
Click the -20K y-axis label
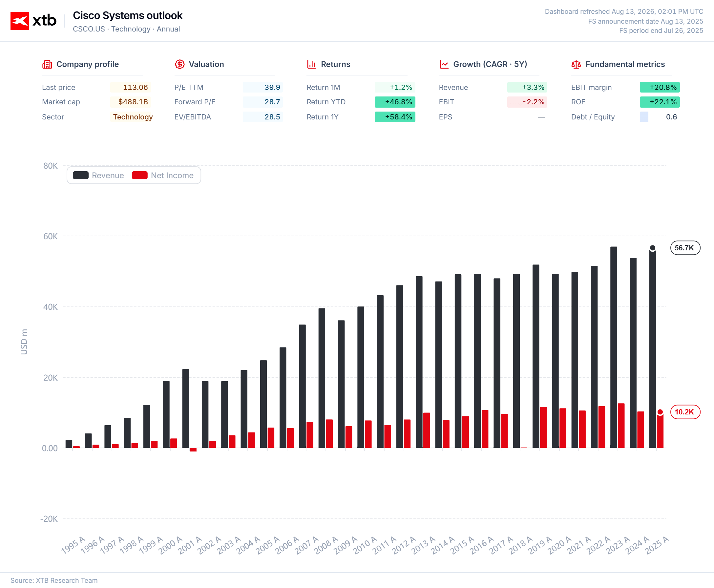49,519
